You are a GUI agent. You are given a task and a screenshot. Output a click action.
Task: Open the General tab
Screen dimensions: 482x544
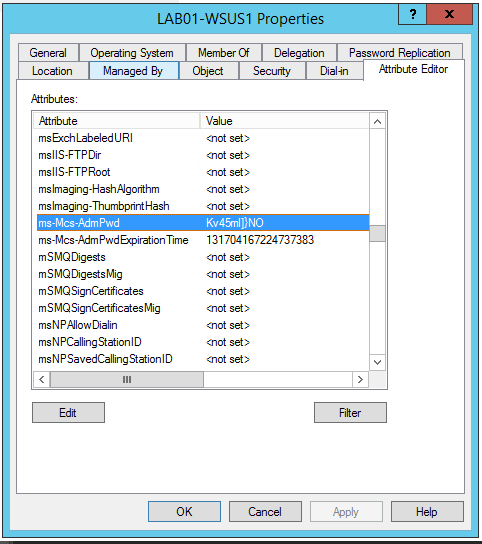[48, 53]
